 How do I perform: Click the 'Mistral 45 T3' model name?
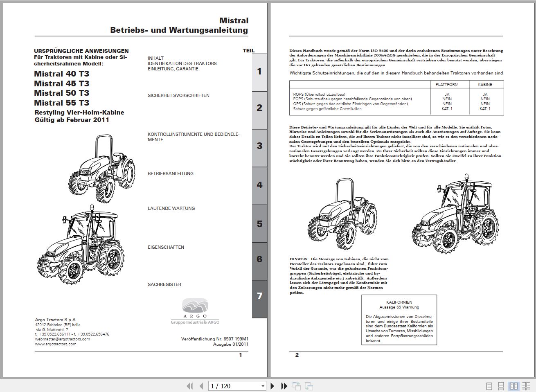(61, 83)
